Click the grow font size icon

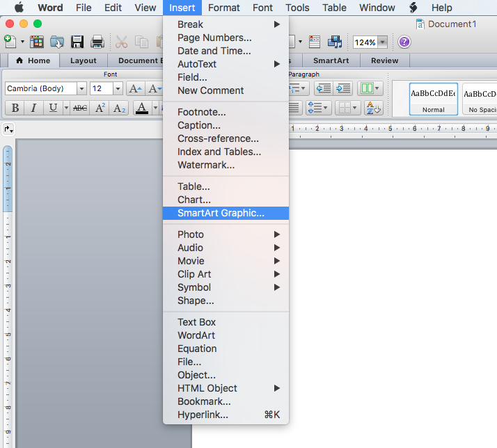[136, 88]
